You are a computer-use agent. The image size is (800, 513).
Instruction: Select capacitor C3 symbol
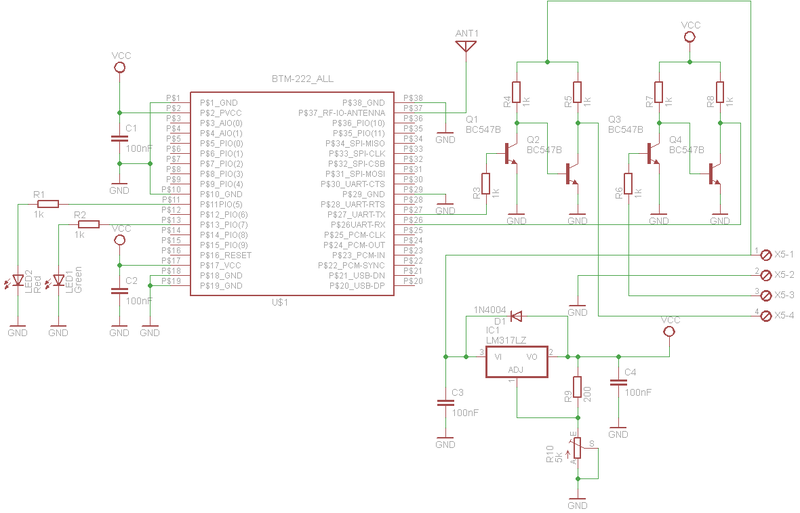pos(445,403)
